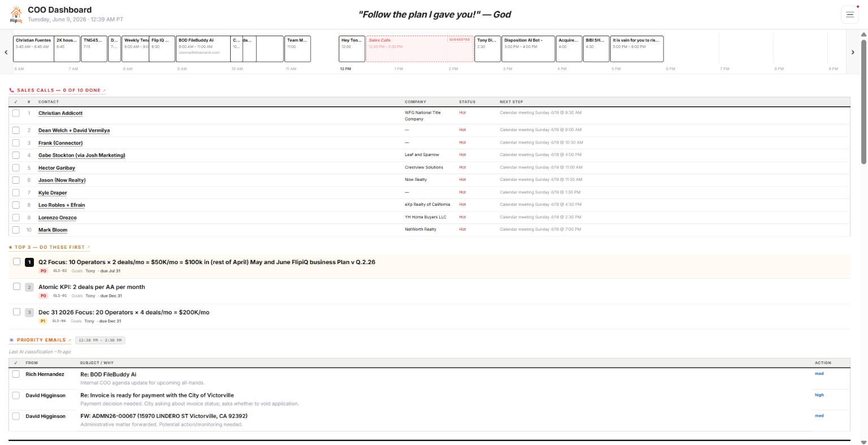Open the Flip IQ 8:30 event

pyautogui.click(x=162, y=49)
